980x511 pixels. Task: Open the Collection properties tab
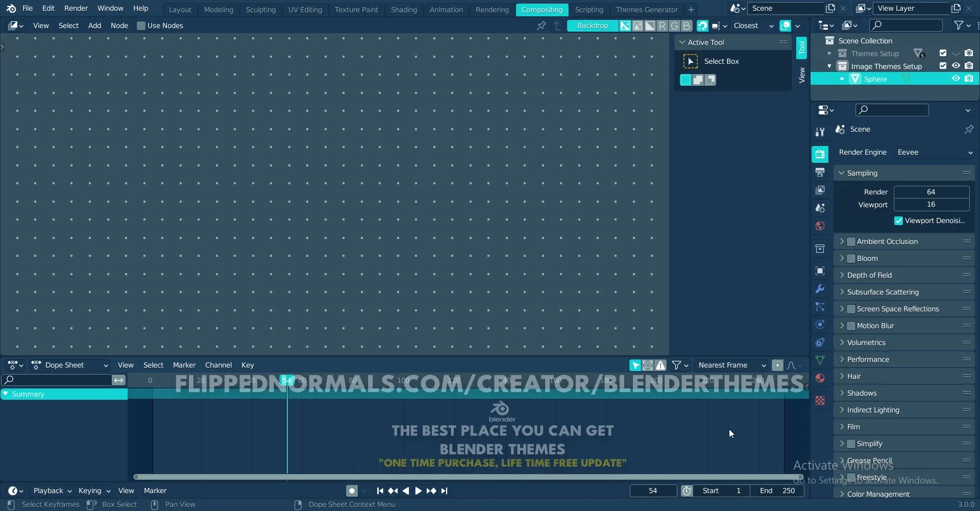pos(820,249)
